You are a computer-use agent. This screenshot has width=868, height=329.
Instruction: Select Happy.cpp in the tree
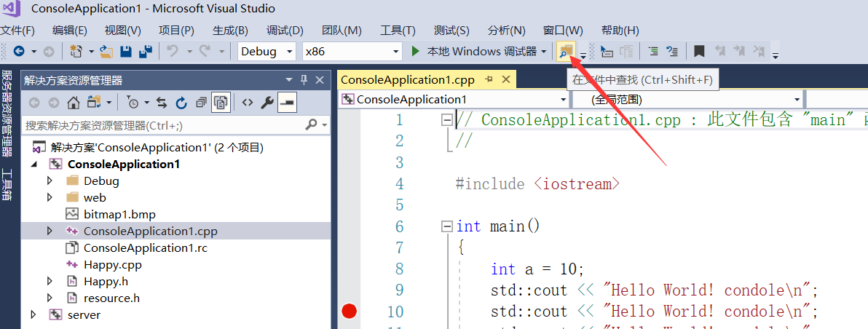113,265
